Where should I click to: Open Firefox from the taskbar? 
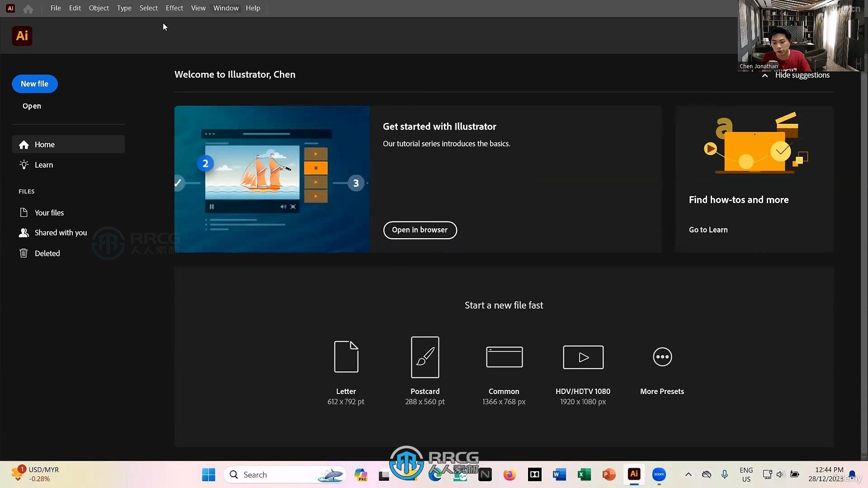[x=509, y=475]
